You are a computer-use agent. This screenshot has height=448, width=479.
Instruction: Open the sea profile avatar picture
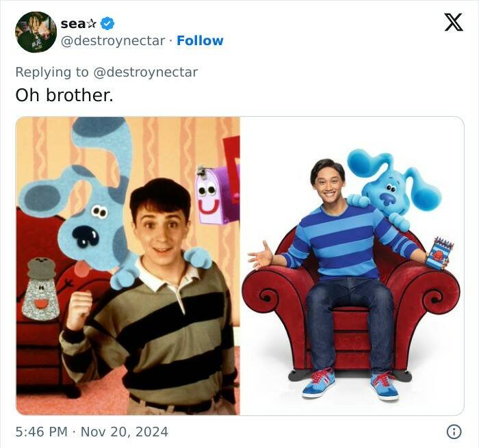36,32
